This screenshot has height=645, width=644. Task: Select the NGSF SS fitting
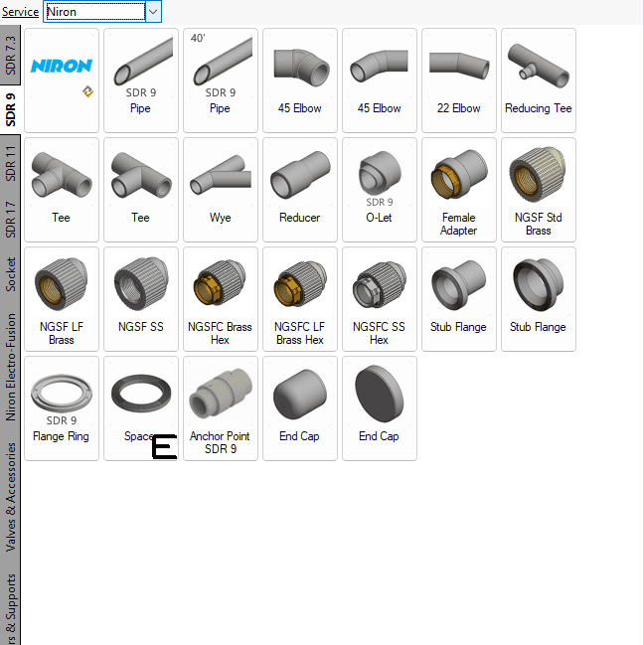(x=141, y=298)
